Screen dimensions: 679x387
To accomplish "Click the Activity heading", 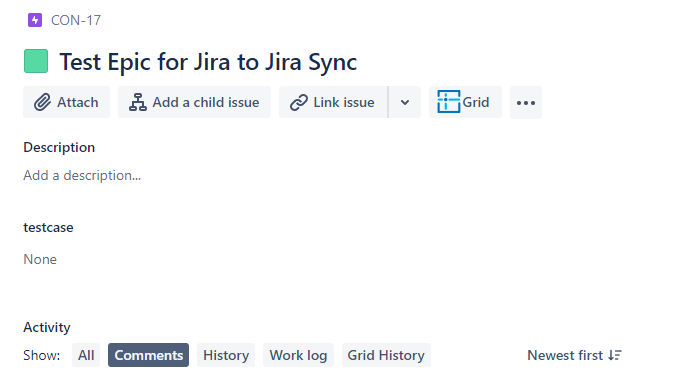I will pos(47,328).
